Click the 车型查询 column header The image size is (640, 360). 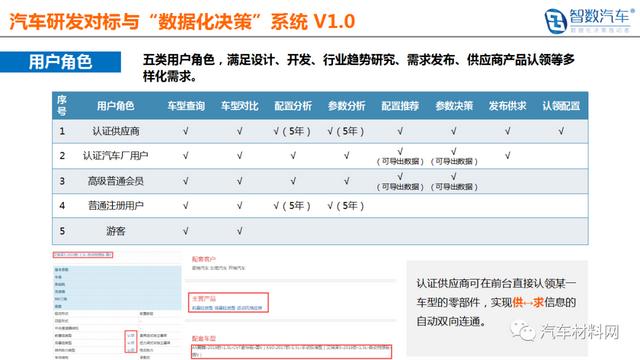(x=186, y=106)
